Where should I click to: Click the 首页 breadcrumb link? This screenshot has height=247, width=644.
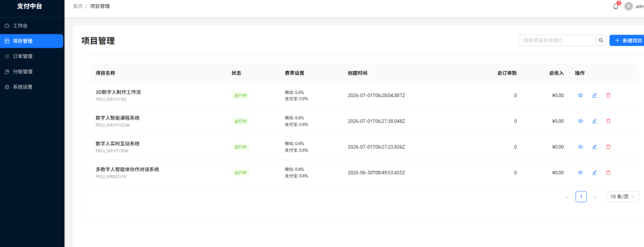pyautogui.click(x=78, y=6)
